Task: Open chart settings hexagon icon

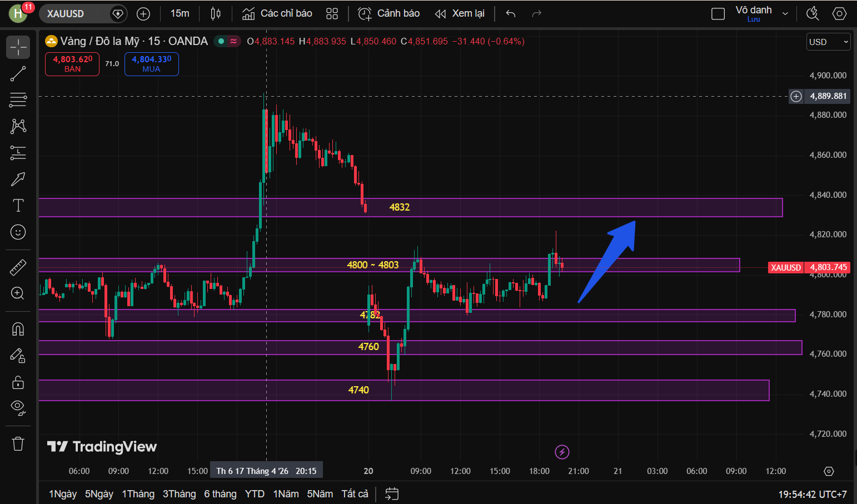Action: (839, 14)
